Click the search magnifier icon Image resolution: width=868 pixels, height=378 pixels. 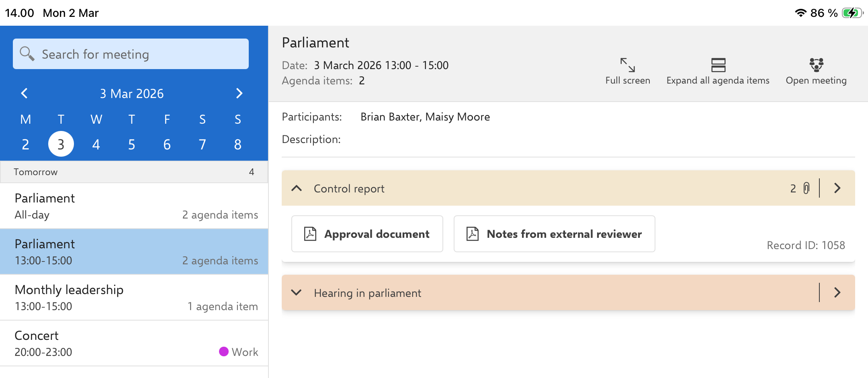pyautogui.click(x=27, y=53)
